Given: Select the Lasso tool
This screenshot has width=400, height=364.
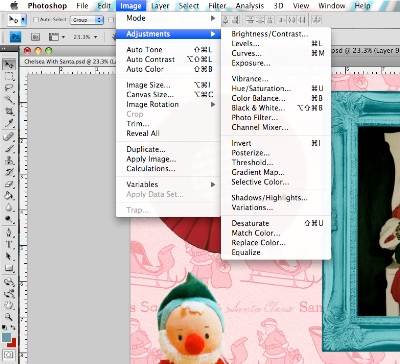Looking at the screenshot, I should click(9, 88).
